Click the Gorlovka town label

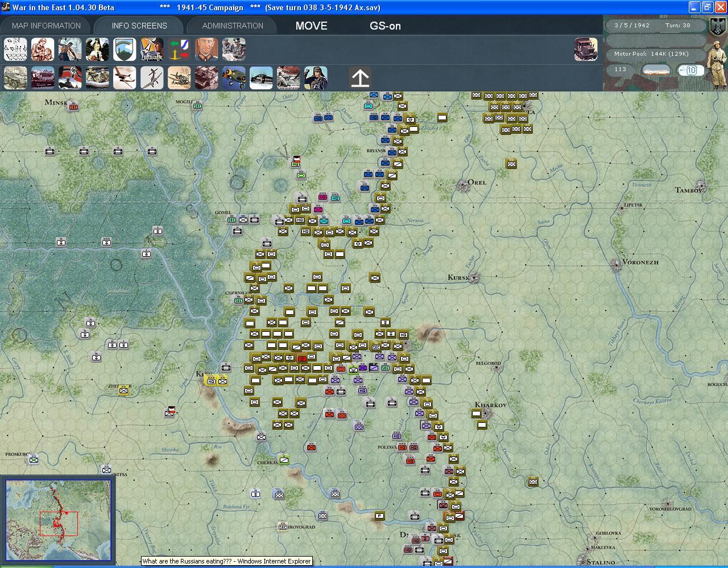pyautogui.click(x=609, y=533)
